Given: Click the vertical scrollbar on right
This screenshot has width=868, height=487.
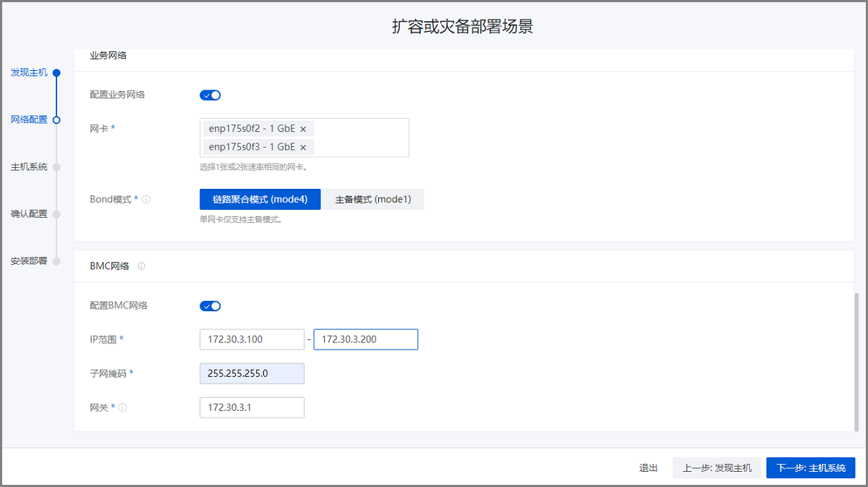Looking at the screenshot, I should click(x=858, y=362).
